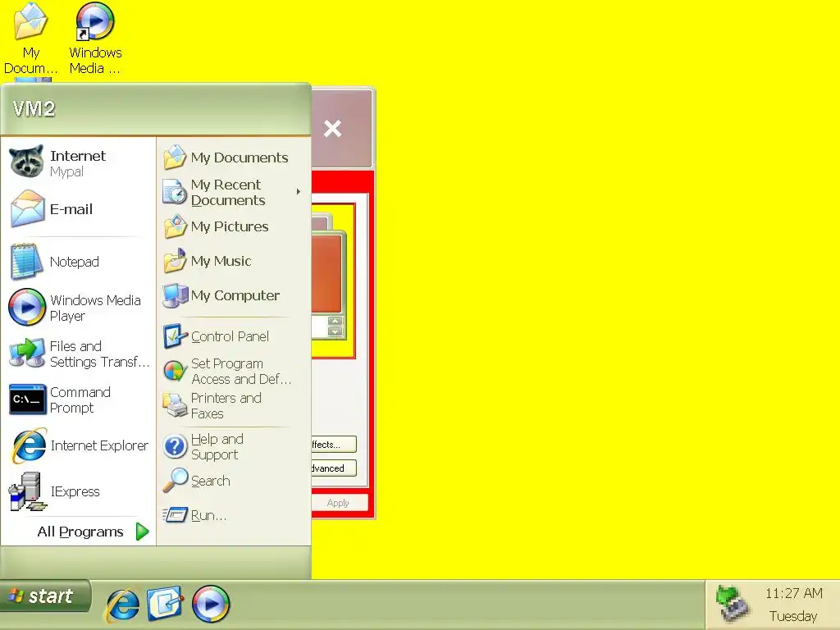Open Files and Settings Transfer wizard
This screenshot has height=630, width=840.
(78, 354)
